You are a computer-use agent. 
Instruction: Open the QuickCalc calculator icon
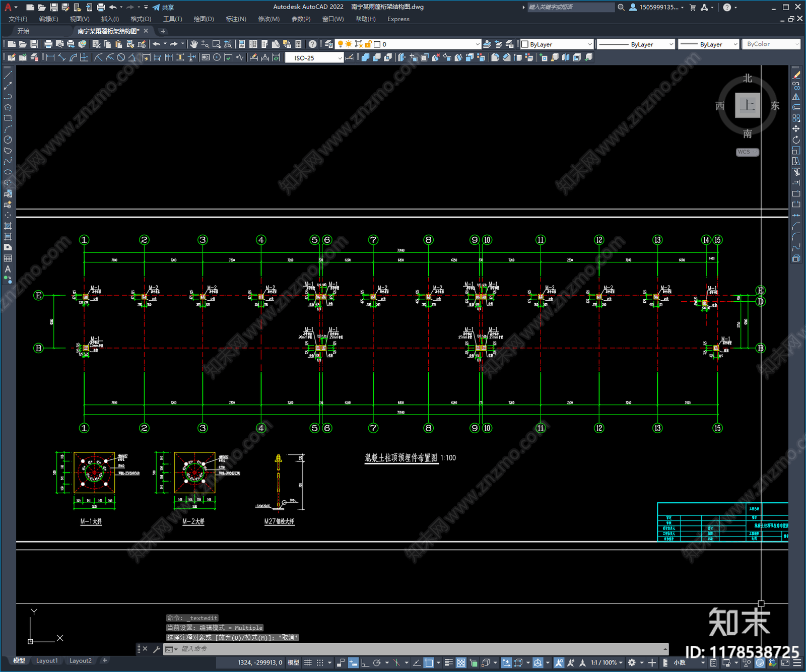299,44
